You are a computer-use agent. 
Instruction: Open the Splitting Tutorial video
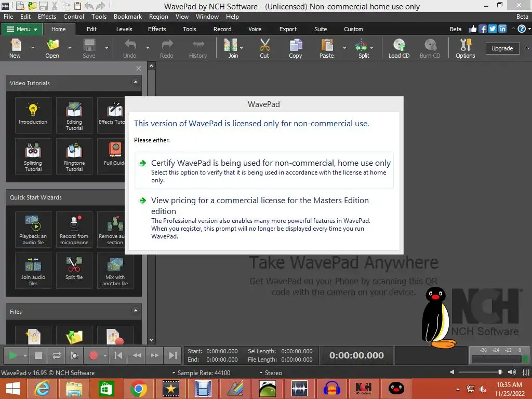33,156
